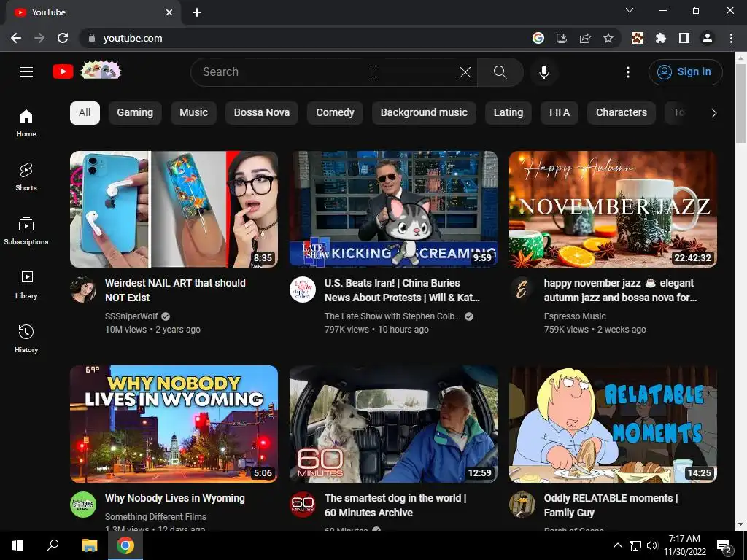Open Chrome three-dot menu
Image resolution: width=747 pixels, height=560 pixels.
[x=731, y=38]
